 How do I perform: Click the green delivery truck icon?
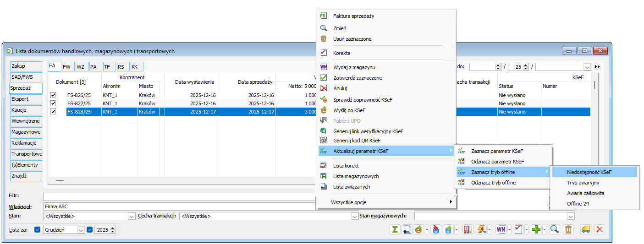[x=585, y=230]
